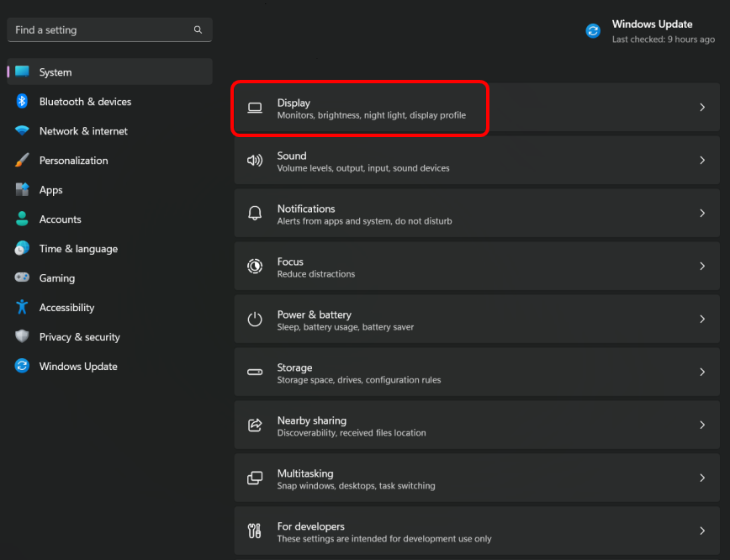Select the Nearby sharing icon

tap(255, 425)
